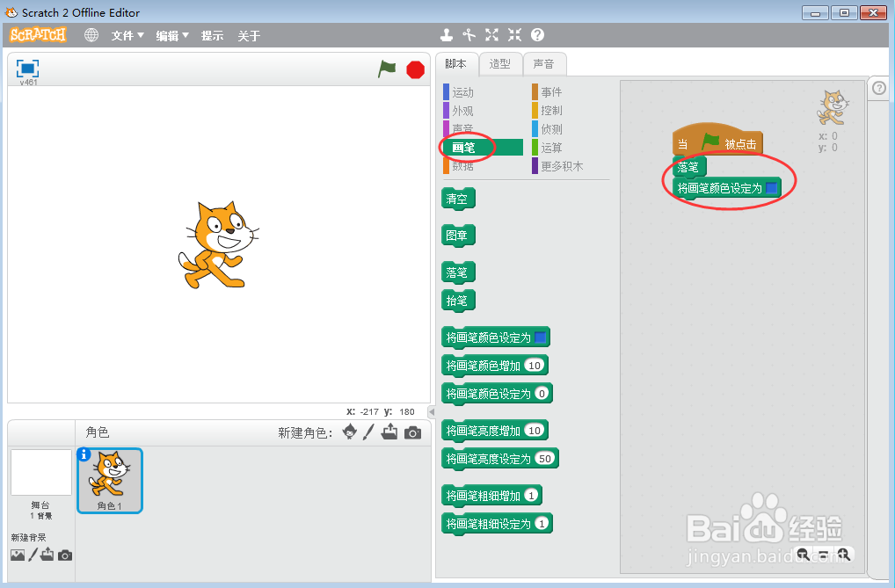Upload sprite from file icon

coord(389,432)
